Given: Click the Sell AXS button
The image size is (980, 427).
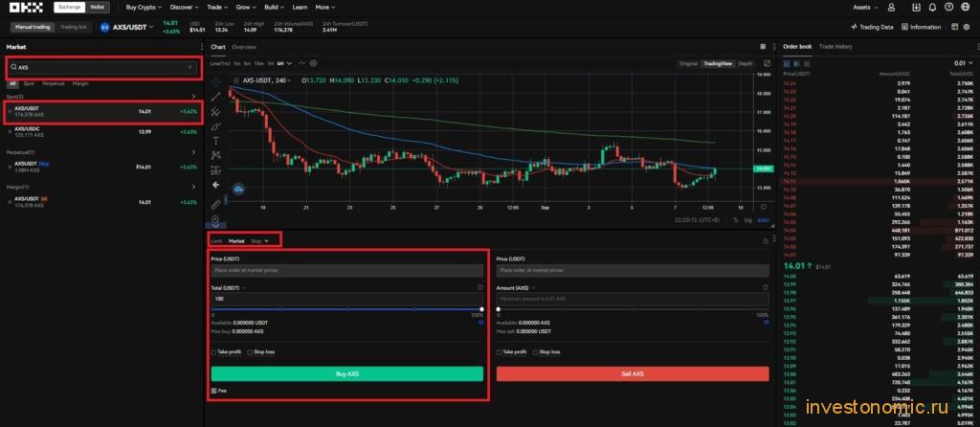Looking at the screenshot, I should pyautogui.click(x=633, y=373).
